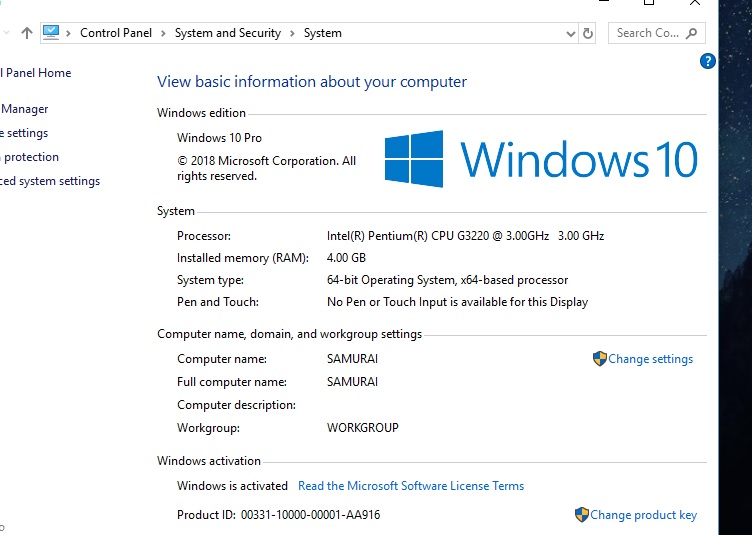Go to Control Panel Home

tap(35, 73)
